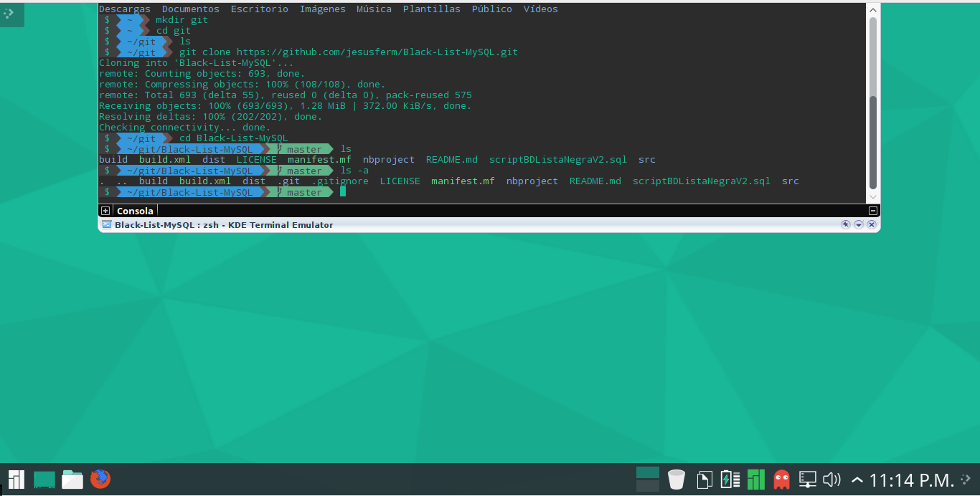Retract the terminal with the minus button
Screen dimensions: 980x496
[873, 210]
